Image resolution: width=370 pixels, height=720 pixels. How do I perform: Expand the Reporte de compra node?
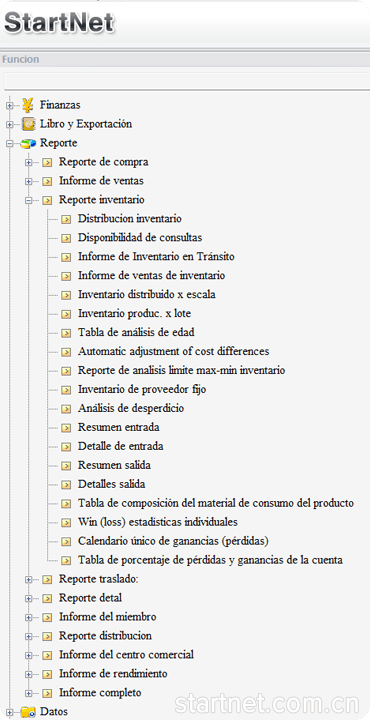click(x=28, y=163)
